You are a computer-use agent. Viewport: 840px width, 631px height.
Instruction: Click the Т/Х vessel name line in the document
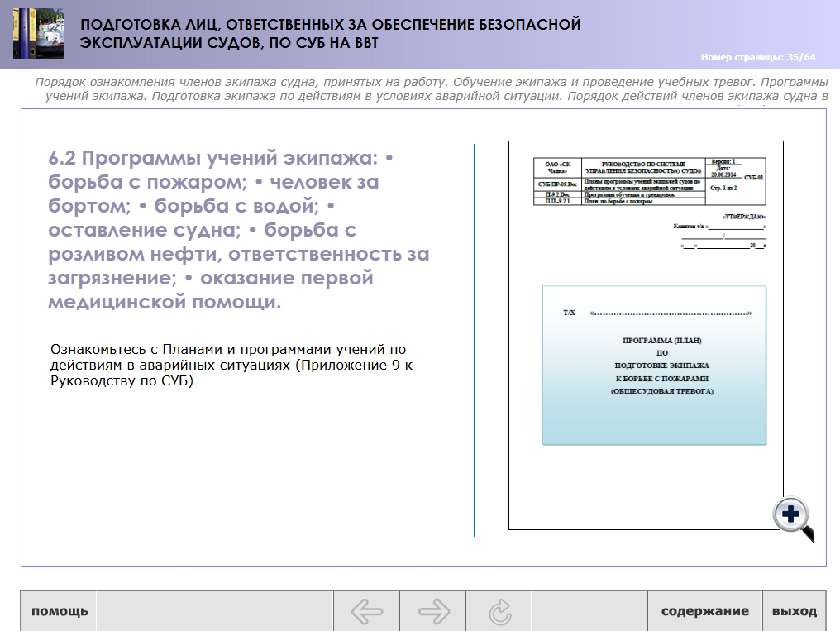(657, 314)
